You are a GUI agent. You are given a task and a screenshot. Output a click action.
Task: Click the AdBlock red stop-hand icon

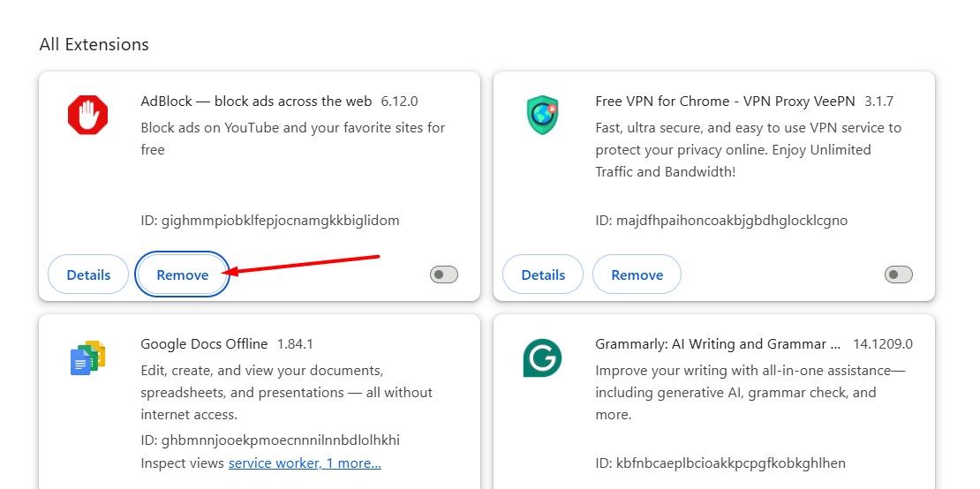(87, 116)
